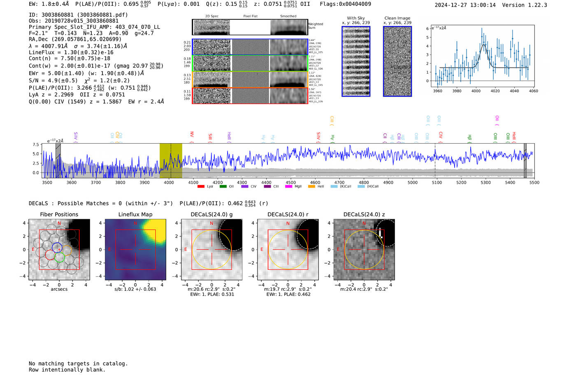Click the Row intentionally blank text
576x392 pixels.
click(x=67, y=370)
